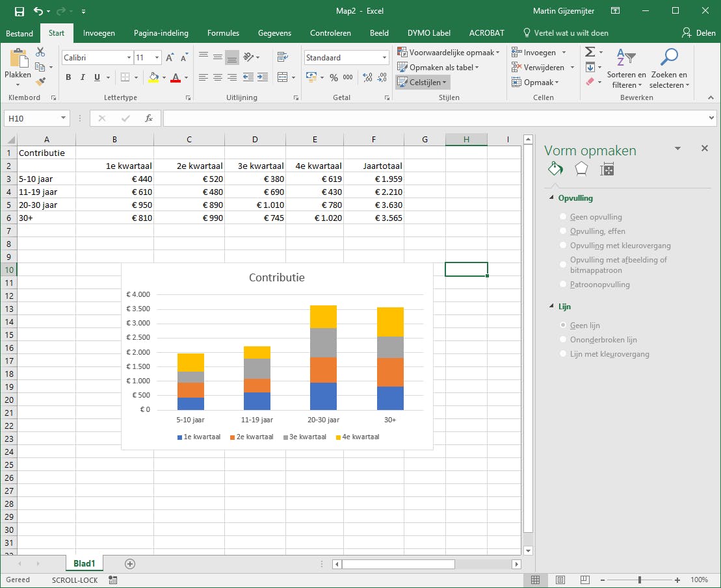Viewport: 721px width, 588px height.
Task: Open the Bestand menu
Action: [20, 33]
